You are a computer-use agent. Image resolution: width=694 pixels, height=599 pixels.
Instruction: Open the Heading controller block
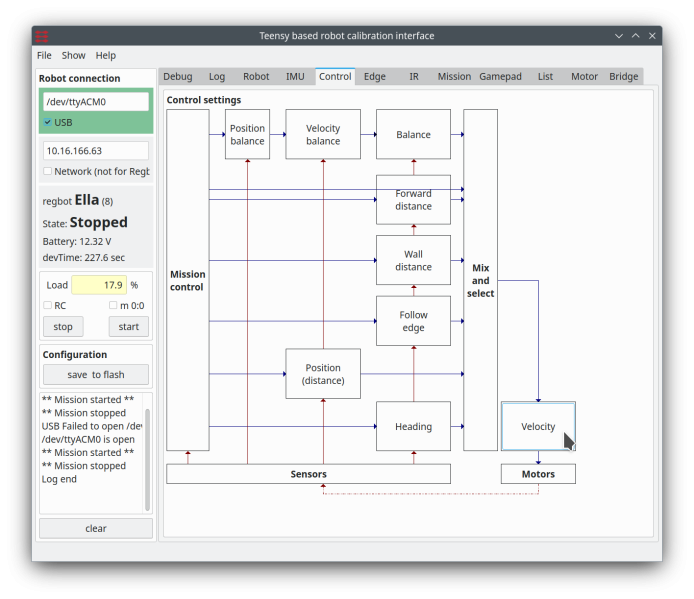[x=413, y=426]
